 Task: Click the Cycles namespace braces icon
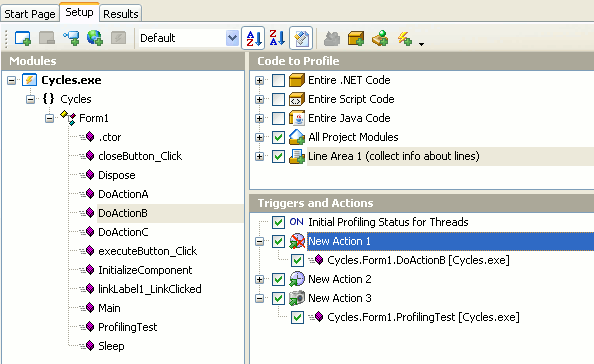pos(48,99)
